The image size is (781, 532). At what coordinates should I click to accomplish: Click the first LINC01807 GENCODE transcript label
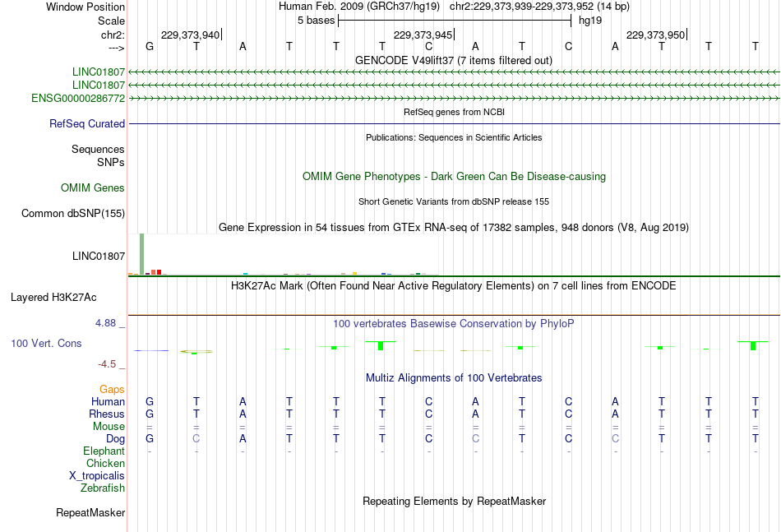pos(99,72)
